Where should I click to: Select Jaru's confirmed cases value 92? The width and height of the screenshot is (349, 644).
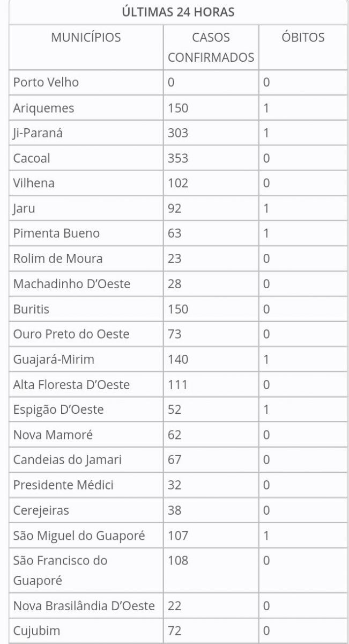point(175,208)
